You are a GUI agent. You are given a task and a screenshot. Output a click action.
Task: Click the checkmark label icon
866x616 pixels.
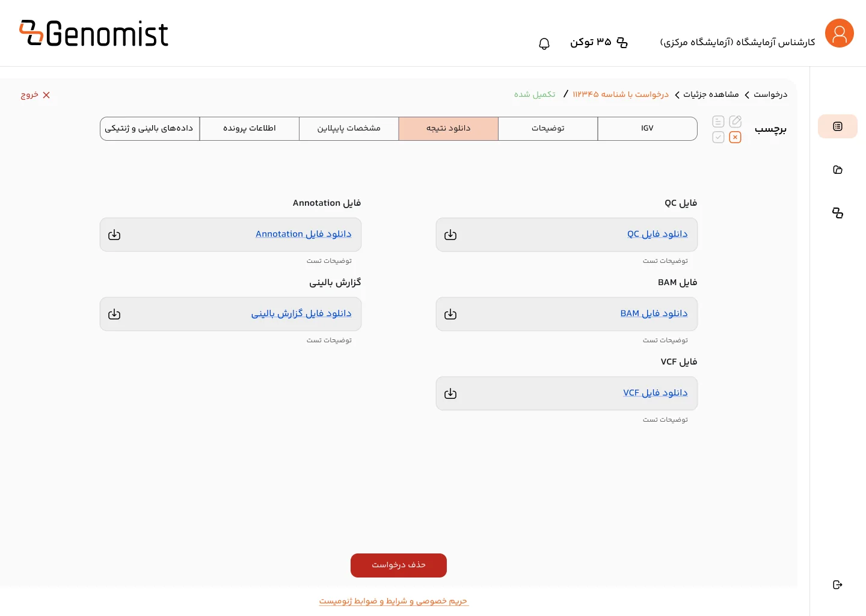point(718,137)
